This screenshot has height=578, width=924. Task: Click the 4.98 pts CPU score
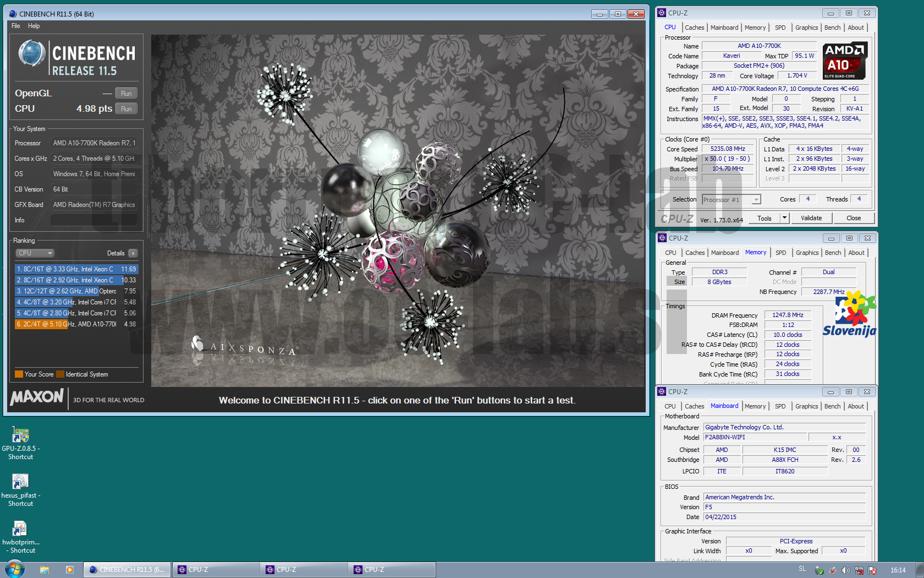94,109
